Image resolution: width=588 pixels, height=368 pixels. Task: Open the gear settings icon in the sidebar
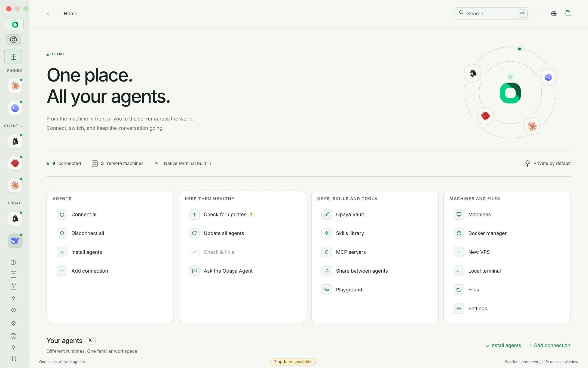coord(13,323)
